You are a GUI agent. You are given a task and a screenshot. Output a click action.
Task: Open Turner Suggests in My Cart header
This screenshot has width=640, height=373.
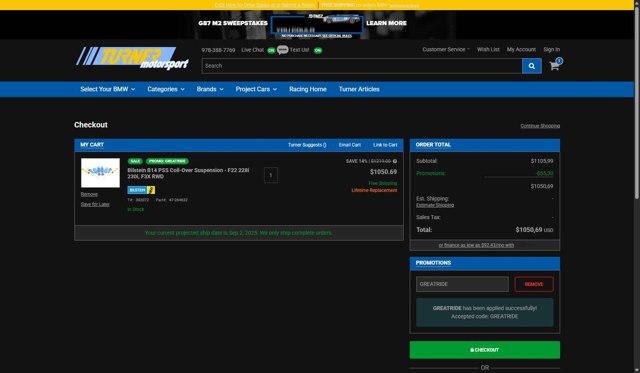[x=307, y=145]
